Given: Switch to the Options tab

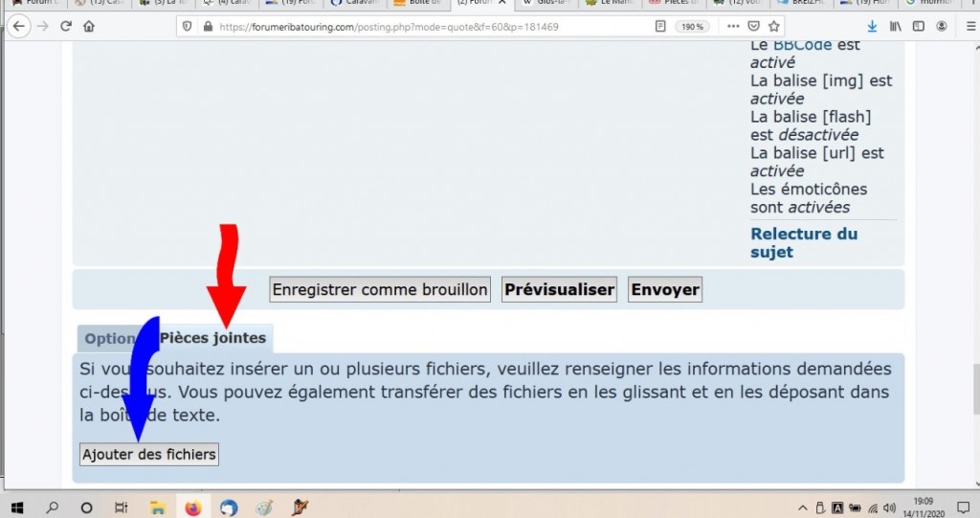Looking at the screenshot, I should pyautogui.click(x=107, y=338).
